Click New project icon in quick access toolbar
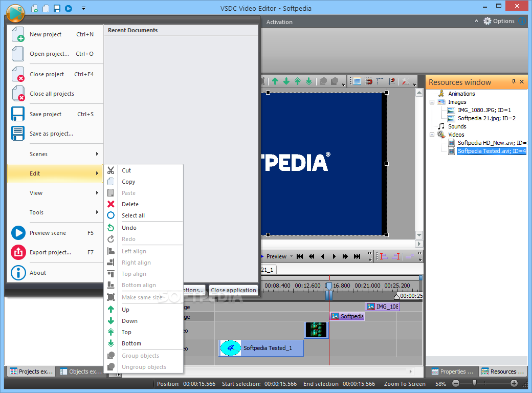This screenshot has width=532, height=393. point(34,9)
